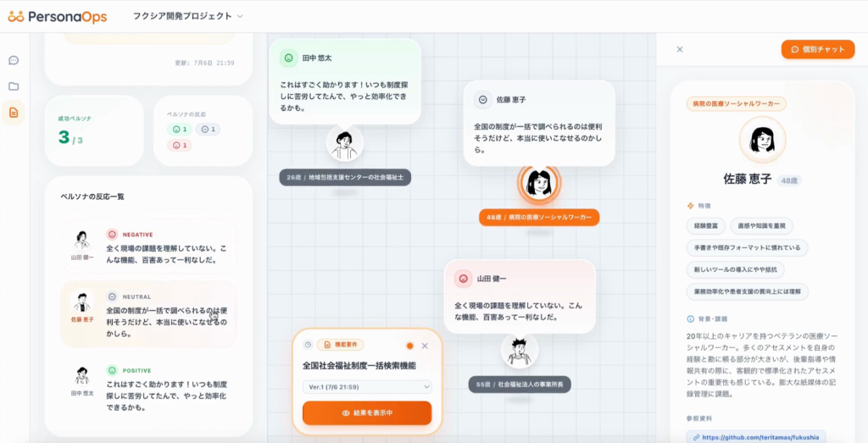868x443 pixels.
Task: Toggle the neutral reaction filter chip
Action: pyautogui.click(x=208, y=130)
